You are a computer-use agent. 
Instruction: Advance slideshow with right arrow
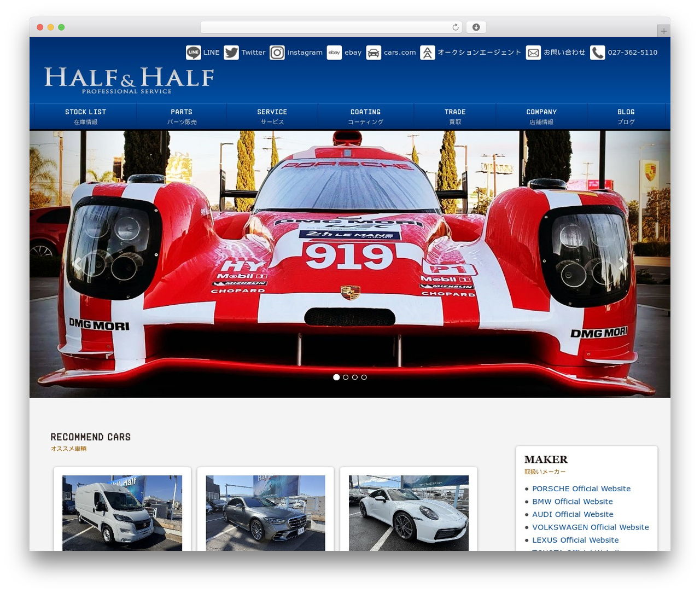[x=623, y=264]
